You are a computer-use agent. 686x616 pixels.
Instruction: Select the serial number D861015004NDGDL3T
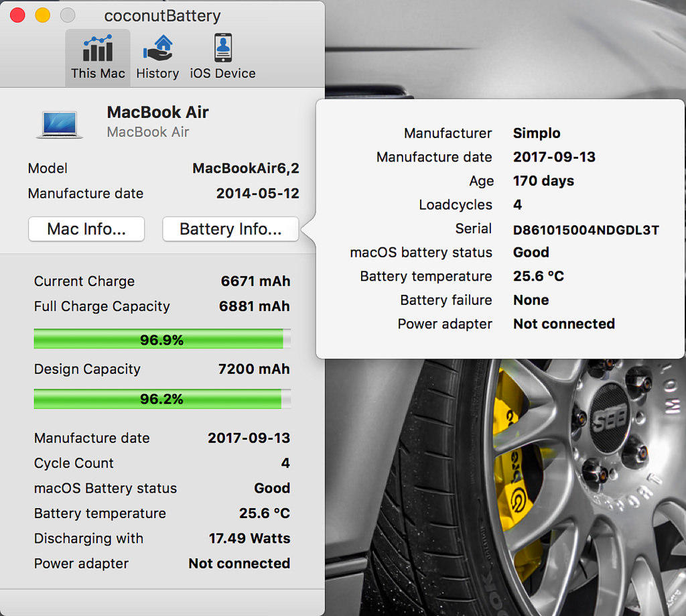[x=586, y=230]
